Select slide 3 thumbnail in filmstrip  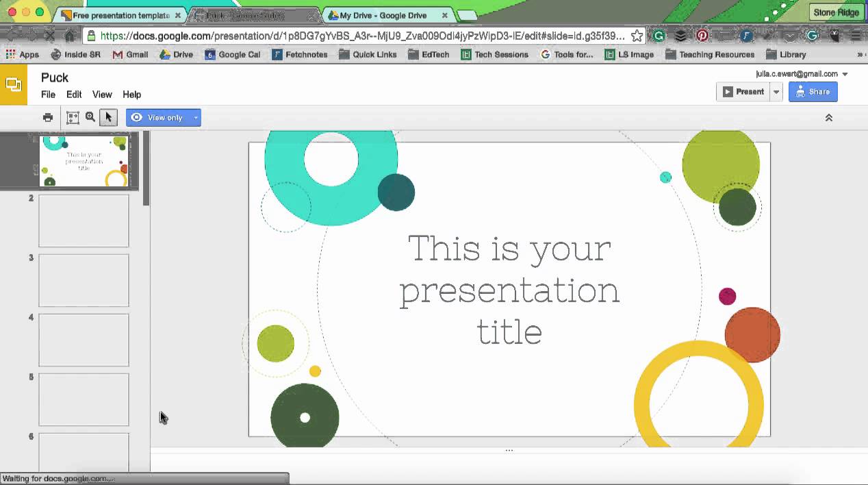click(x=84, y=280)
